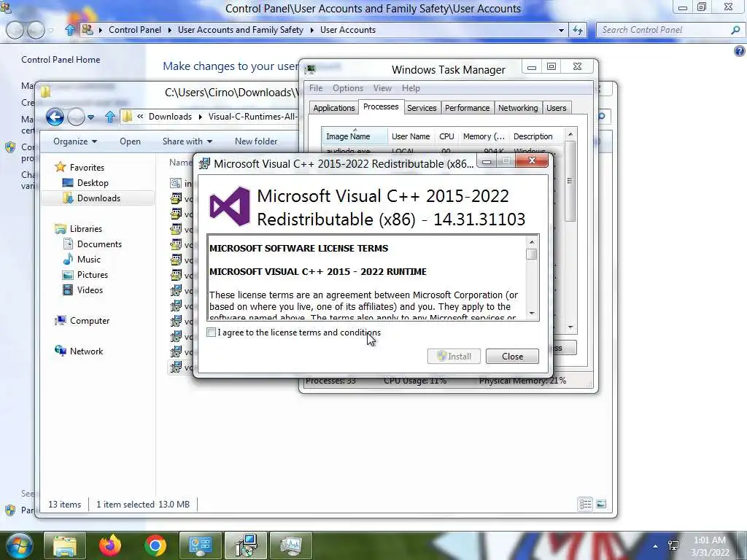
Task: Switch to Task Manager taskbar button
Action: tap(290, 545)
